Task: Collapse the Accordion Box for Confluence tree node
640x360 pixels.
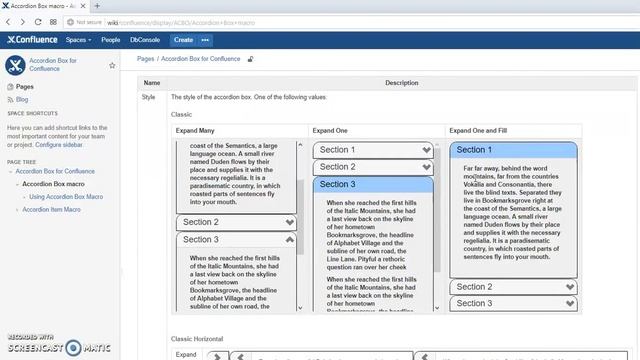Action: (x=10, y=171)
